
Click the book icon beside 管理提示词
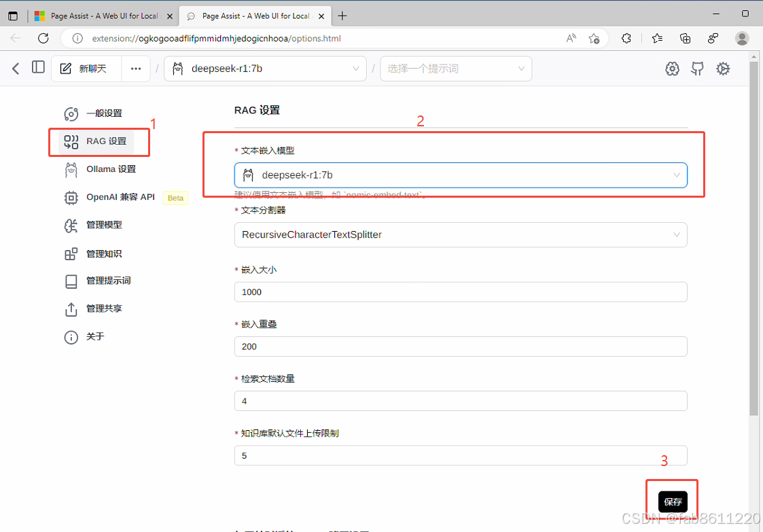[x=71, y=281]
